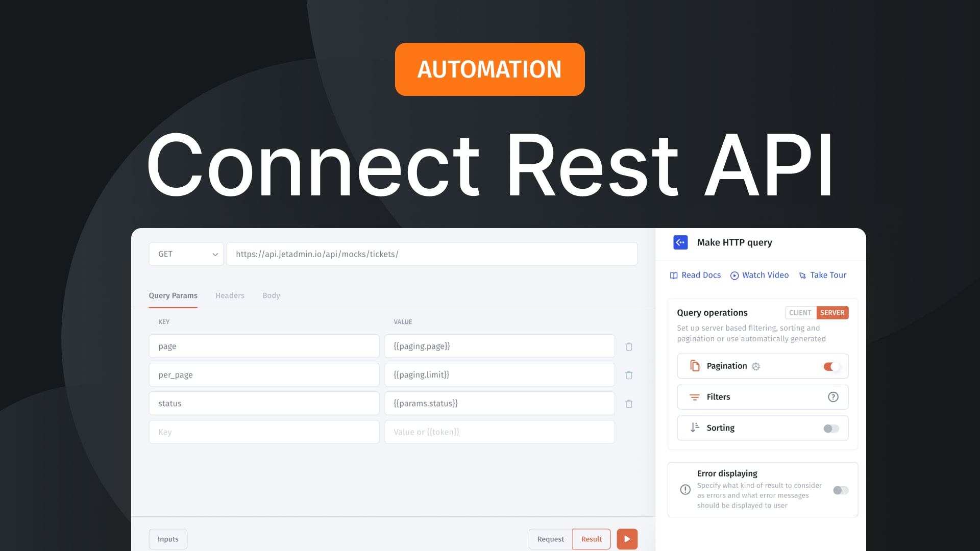Click the Filters help question mark icon
The image size is (980, 551).
point(832,397)
